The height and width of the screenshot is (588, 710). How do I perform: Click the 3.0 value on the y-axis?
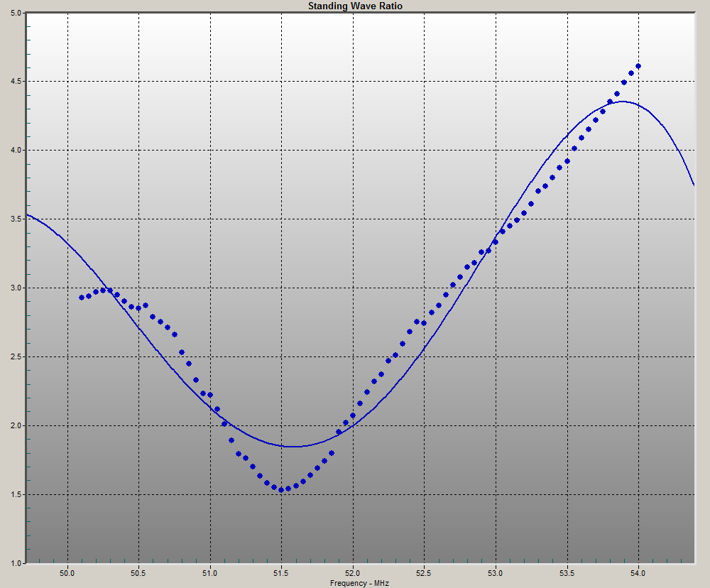(x=16, y=288)
